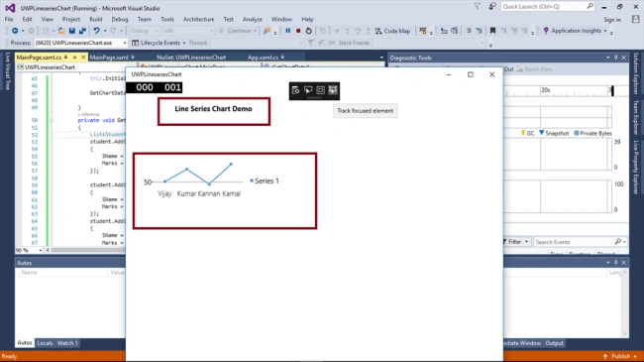Click Go to Live Visual Tree icon in app overlay
This screenshot has width=644, height=362.
295,90
